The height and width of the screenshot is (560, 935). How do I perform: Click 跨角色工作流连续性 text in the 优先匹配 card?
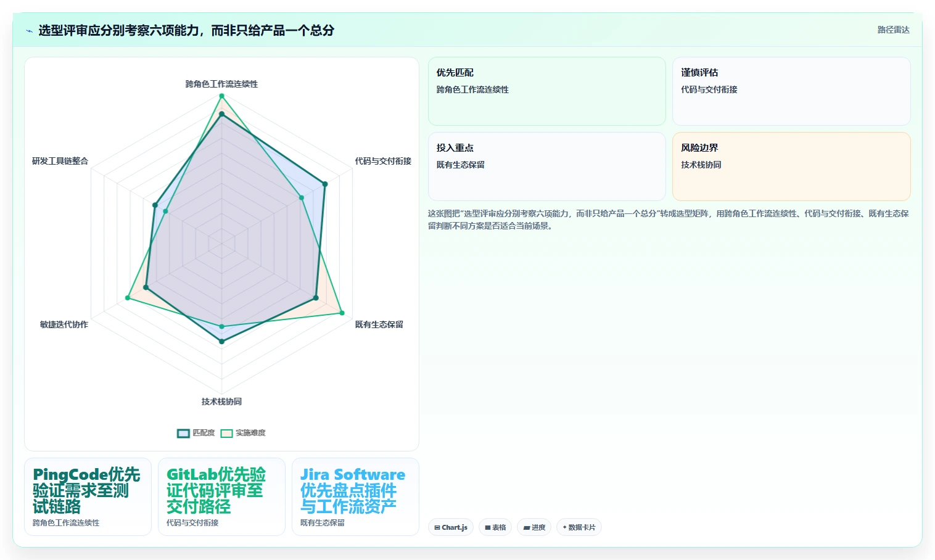pos(472,89)
